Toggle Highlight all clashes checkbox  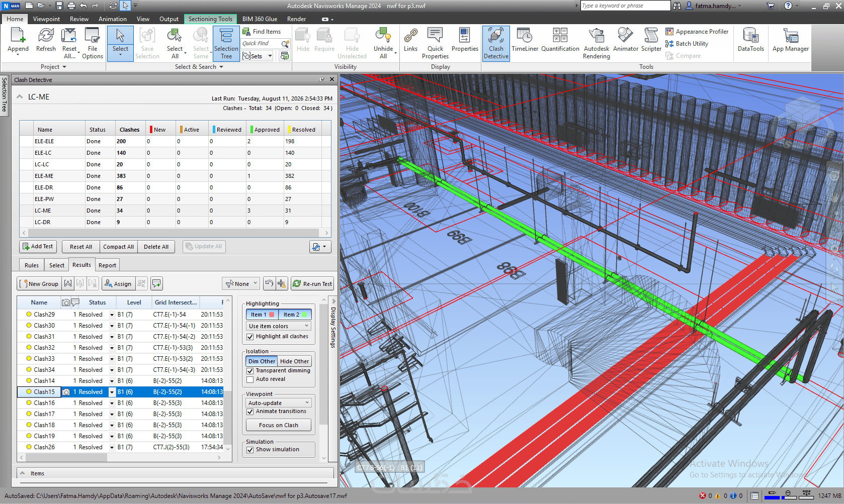250,337
